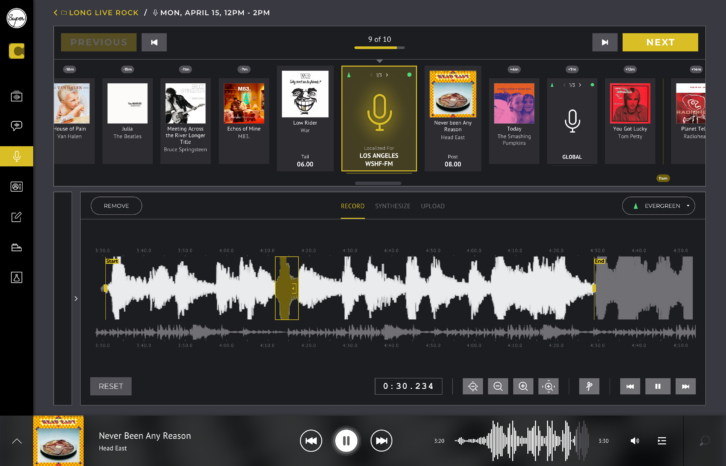Click the white microphone on GLOBAL card
Viewport: 726px width, 466px height.
[x=572, y=121]
